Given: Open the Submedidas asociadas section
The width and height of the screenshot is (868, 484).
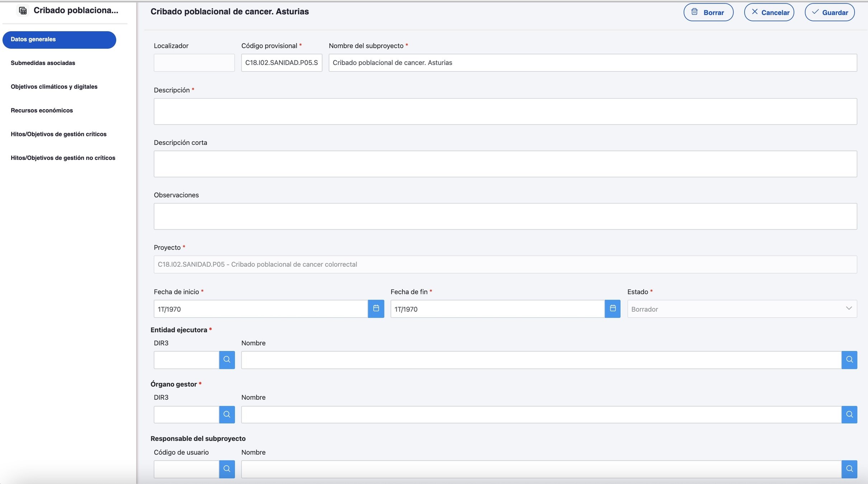Looking at the screenshot, I should pos(43,63).
